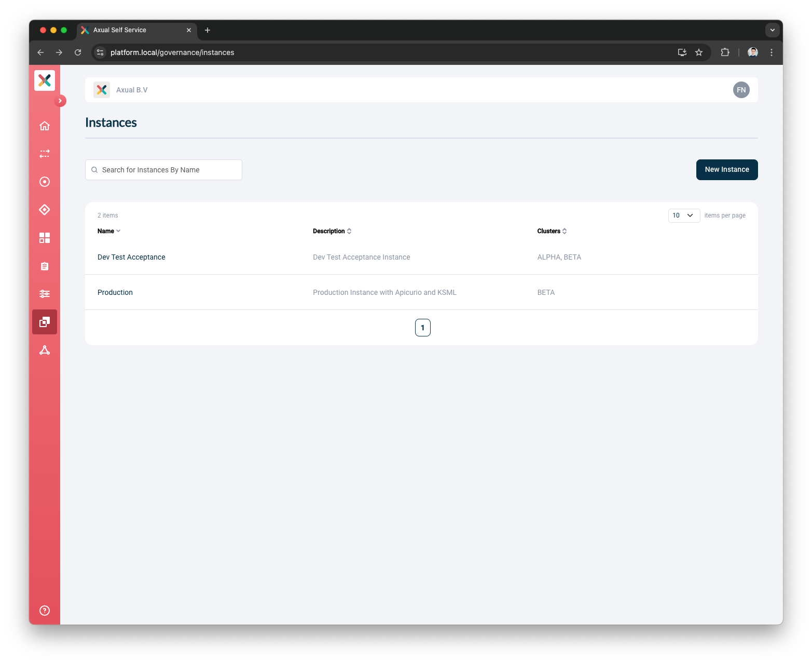Select the Axual Self Service browser tab

point(137,30)
